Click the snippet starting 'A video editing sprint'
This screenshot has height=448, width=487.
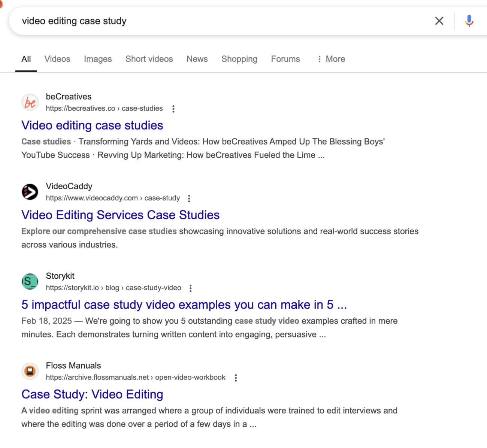coord(209,417)
